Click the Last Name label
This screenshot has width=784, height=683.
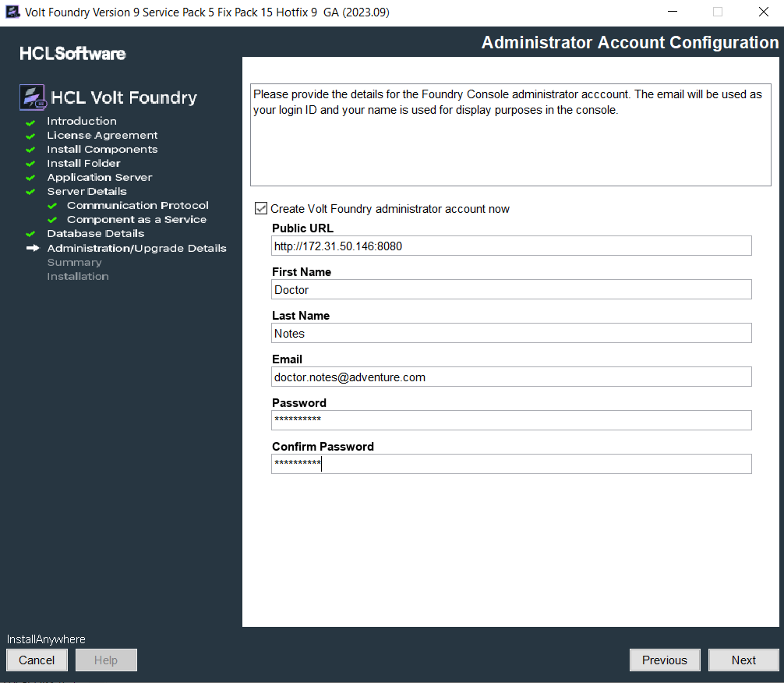click(x=301, y=315)
